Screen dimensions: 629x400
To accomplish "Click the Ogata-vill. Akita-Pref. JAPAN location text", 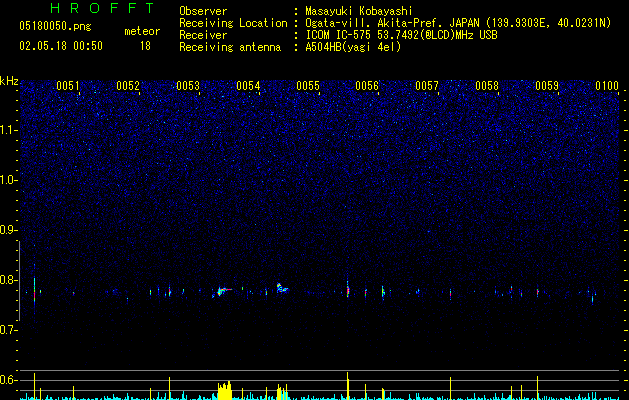I will 458,23.
